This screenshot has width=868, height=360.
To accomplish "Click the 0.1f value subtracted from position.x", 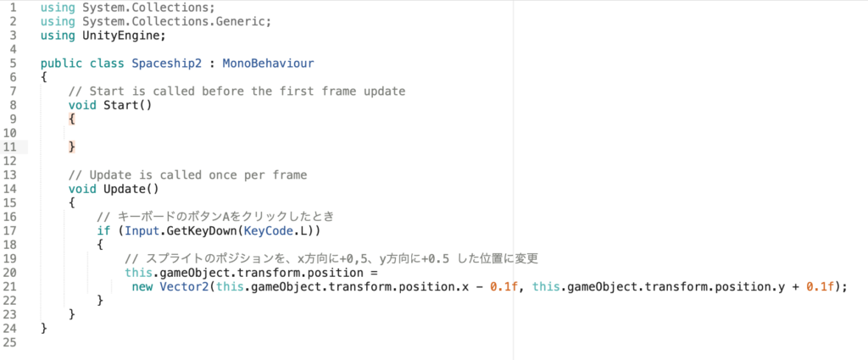I will pos(504,286).
